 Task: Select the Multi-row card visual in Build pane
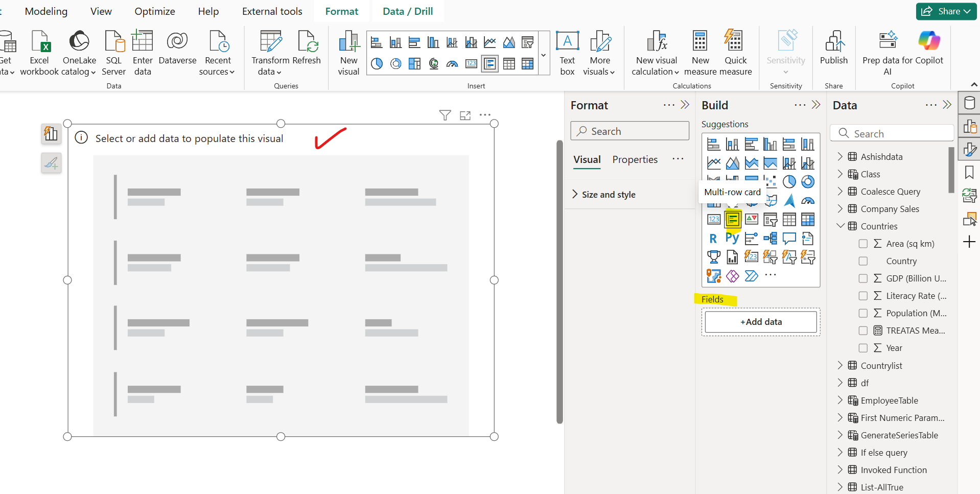733,219
